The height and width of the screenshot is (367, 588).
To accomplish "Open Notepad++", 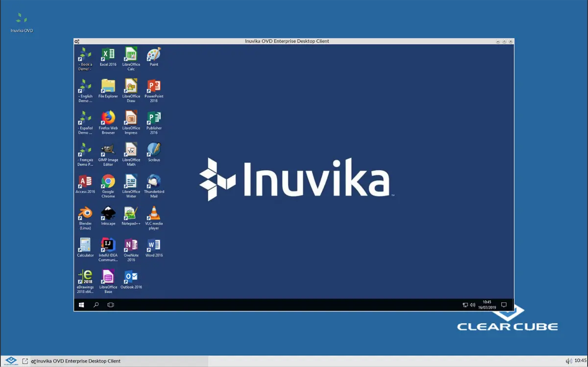I will (x=131, y=216).
